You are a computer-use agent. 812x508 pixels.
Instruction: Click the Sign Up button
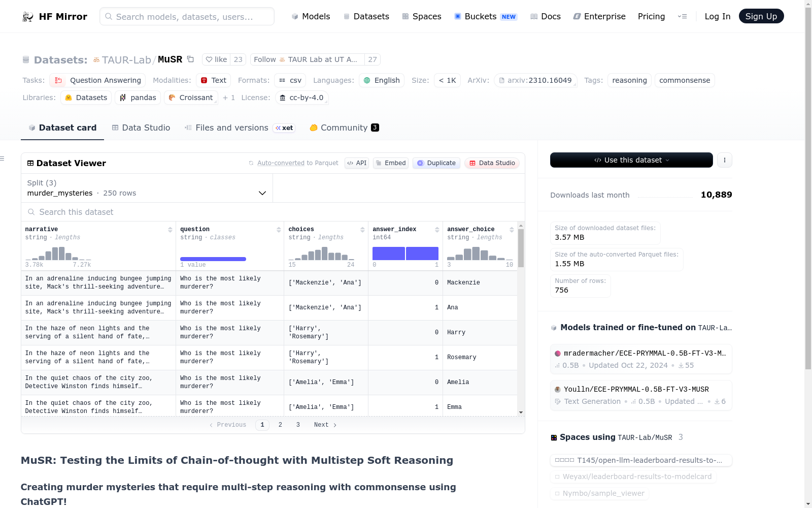coord(761,16)
